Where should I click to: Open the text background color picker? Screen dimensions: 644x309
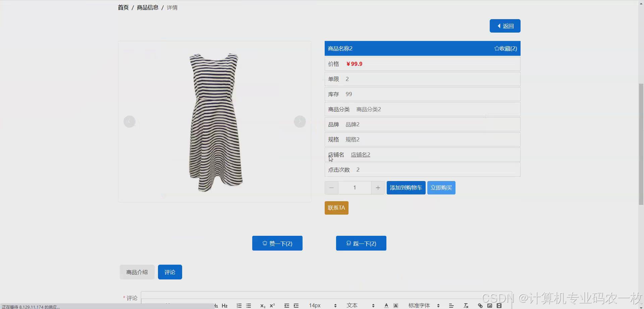(x=396, y=306)
